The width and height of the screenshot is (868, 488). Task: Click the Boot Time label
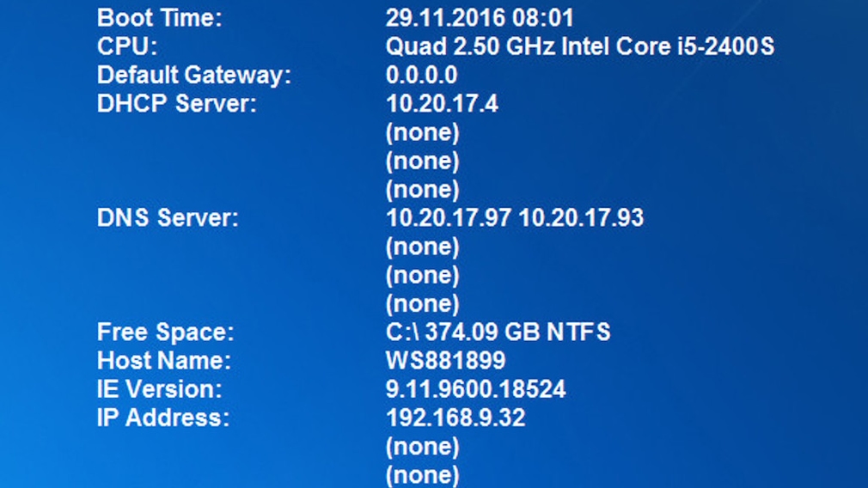160,18
